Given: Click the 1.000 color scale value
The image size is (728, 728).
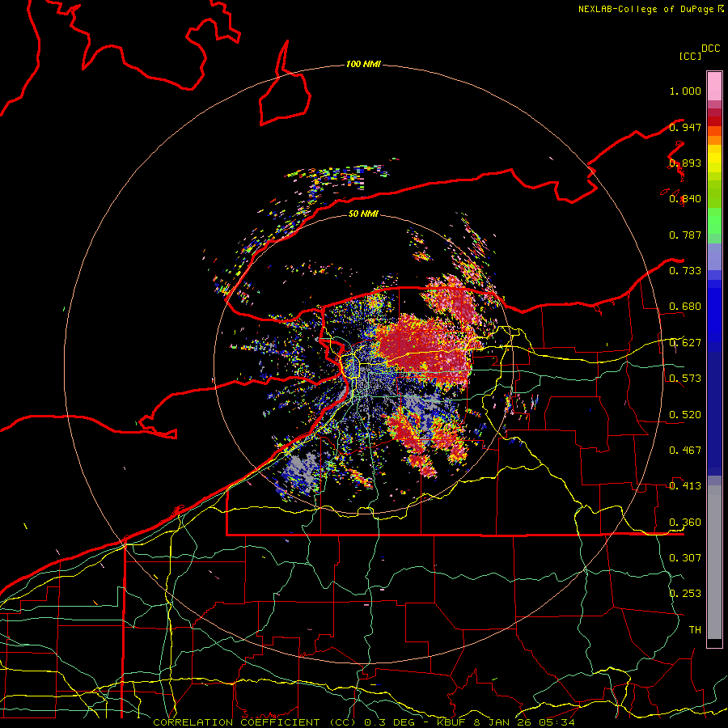Looking at the screenshot, I should click(685, 91).
